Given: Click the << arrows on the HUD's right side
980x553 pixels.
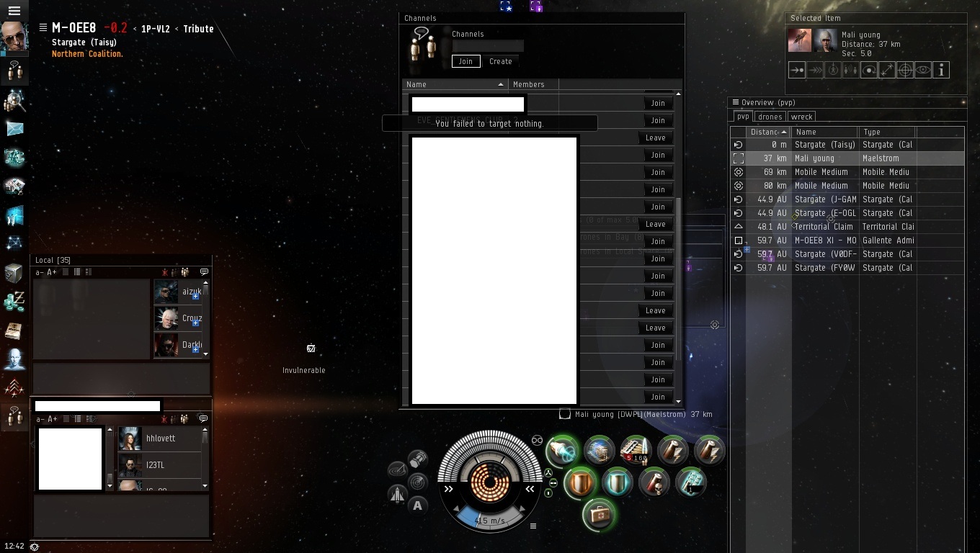Looking at the screenshot, I should point(530,489).
